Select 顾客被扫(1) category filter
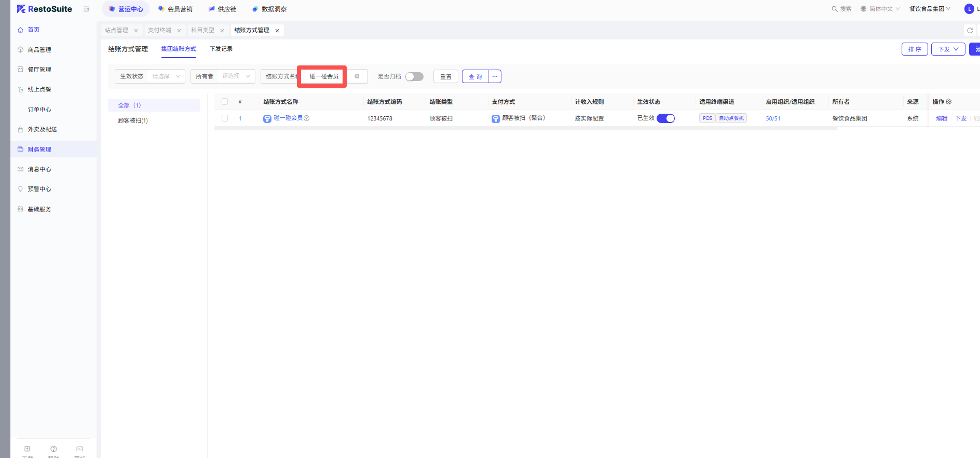The image size is (980, 458). point(133,120)
